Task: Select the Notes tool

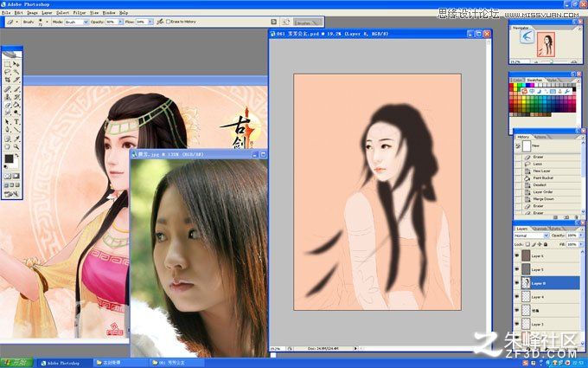Action: 8,139
